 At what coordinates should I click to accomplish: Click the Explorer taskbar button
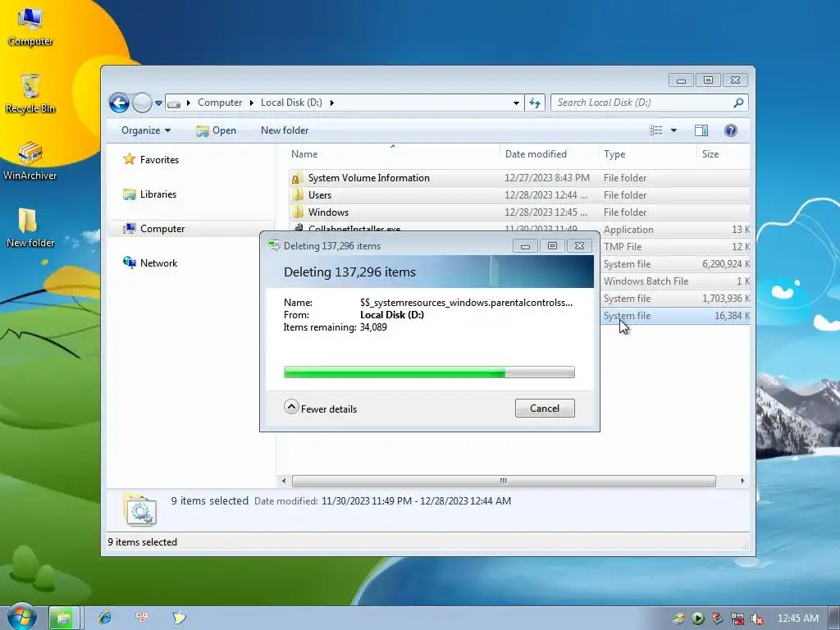click(x=64, y=618)
